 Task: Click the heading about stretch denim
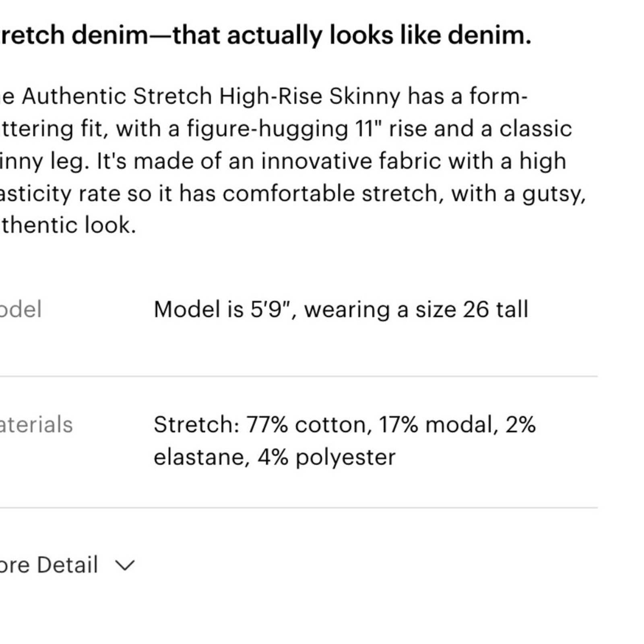click(x=266, y=35)
